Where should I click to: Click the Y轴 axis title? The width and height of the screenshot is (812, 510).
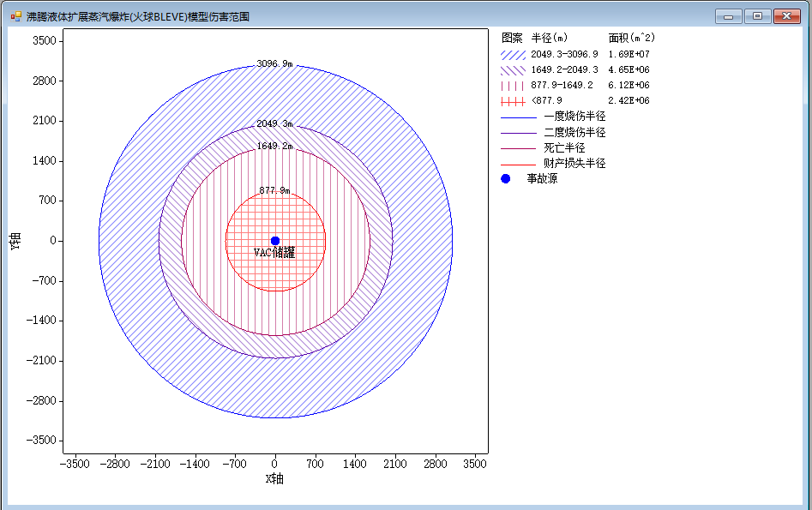[x=15, y=241]
